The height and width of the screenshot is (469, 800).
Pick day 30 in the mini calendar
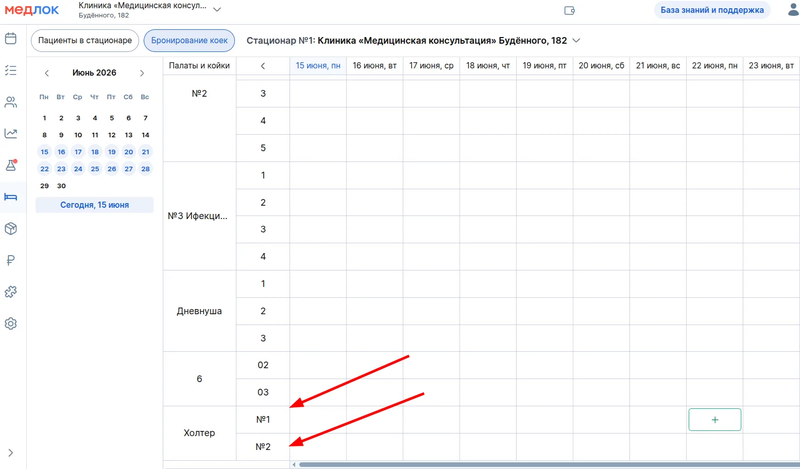(61, 186)
